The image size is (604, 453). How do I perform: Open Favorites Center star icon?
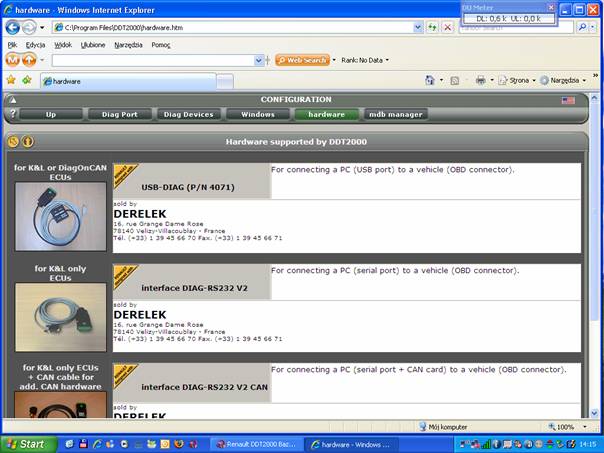(x=11, y=80)
